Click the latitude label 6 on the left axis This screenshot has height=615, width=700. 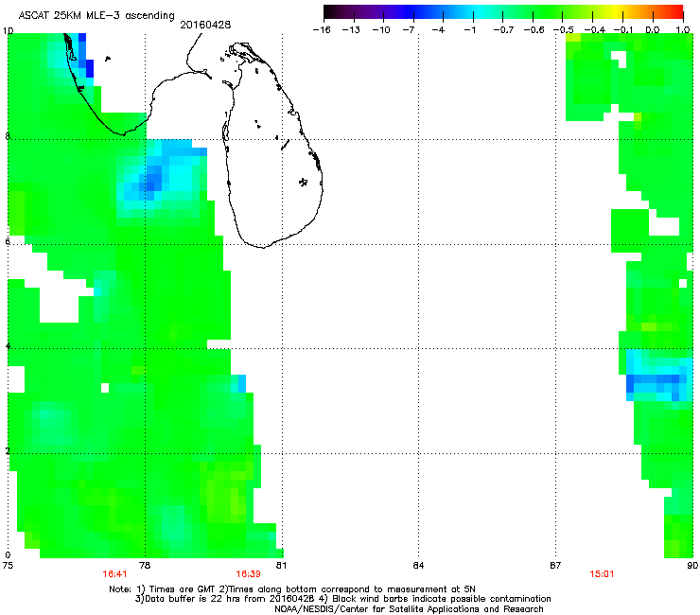coord(8,241)
